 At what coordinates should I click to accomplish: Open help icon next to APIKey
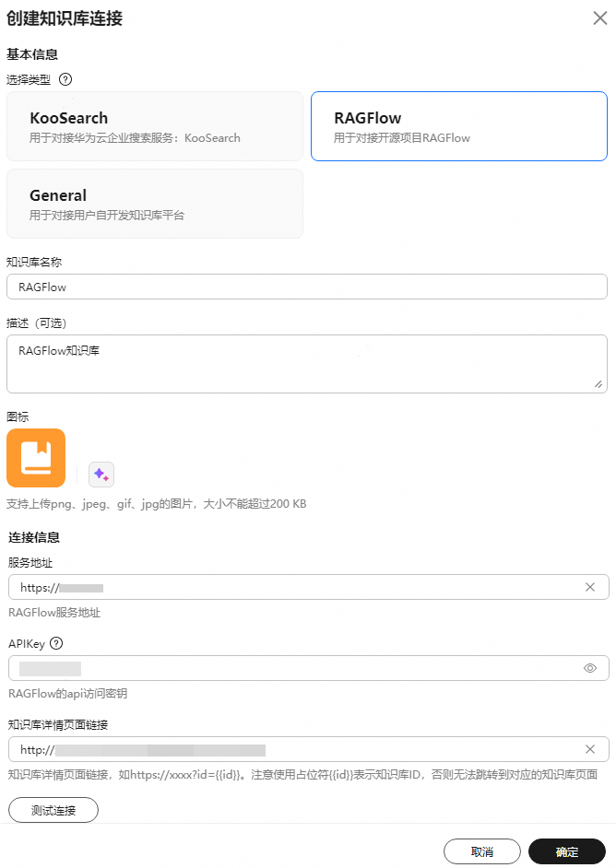point(56,643)
